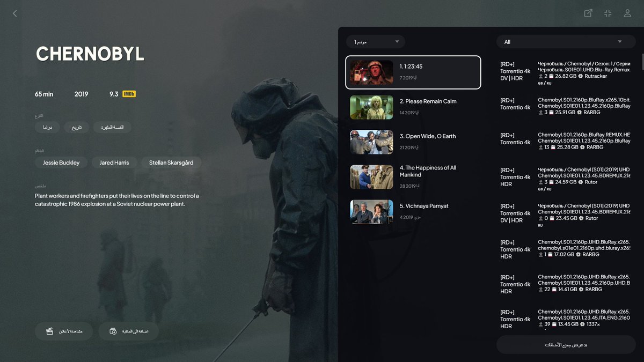Click the تاريخ genre chip
The width and height of the screenshot is (644, 362).
pyautogui.click(x=77, y=127)
